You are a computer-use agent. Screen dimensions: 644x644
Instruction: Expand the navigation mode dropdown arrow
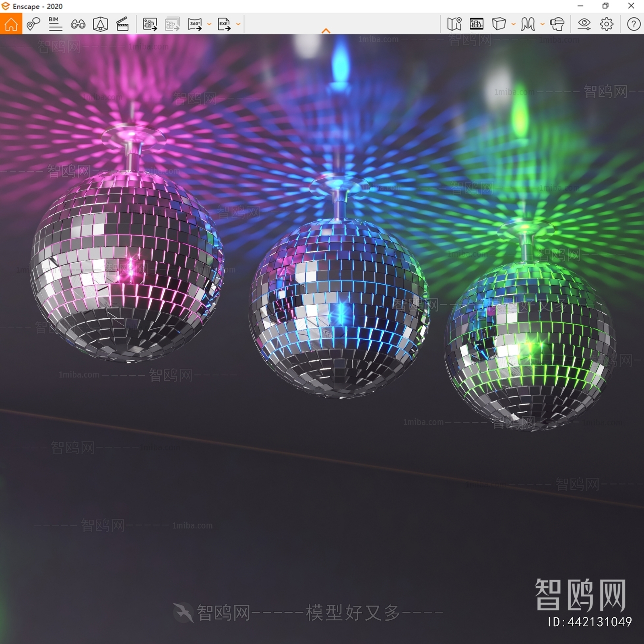point(543,24)
